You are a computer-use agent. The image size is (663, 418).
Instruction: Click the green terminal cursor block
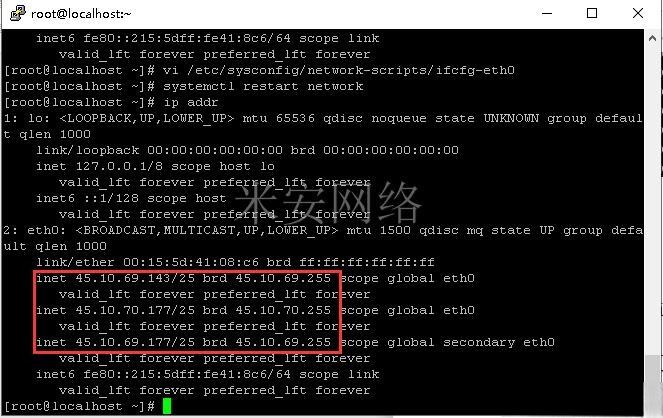(x=167, y=406)
